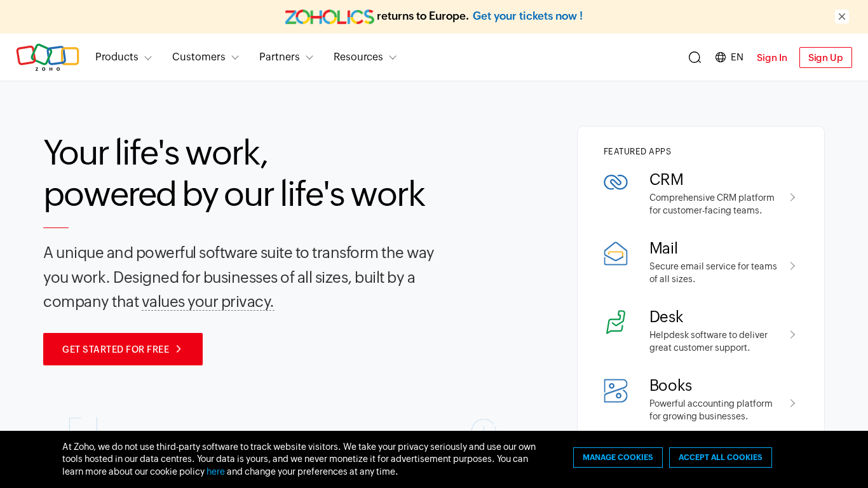Click the CRM app icon
Screen dimensions: 868x488
point(615,182)
